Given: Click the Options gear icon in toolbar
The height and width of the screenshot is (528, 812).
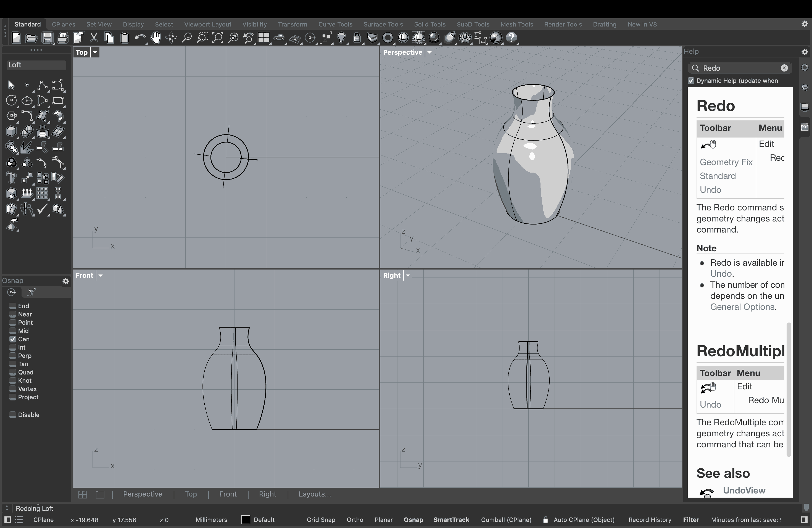Looking at the screenshot, I should pos(465,38).
